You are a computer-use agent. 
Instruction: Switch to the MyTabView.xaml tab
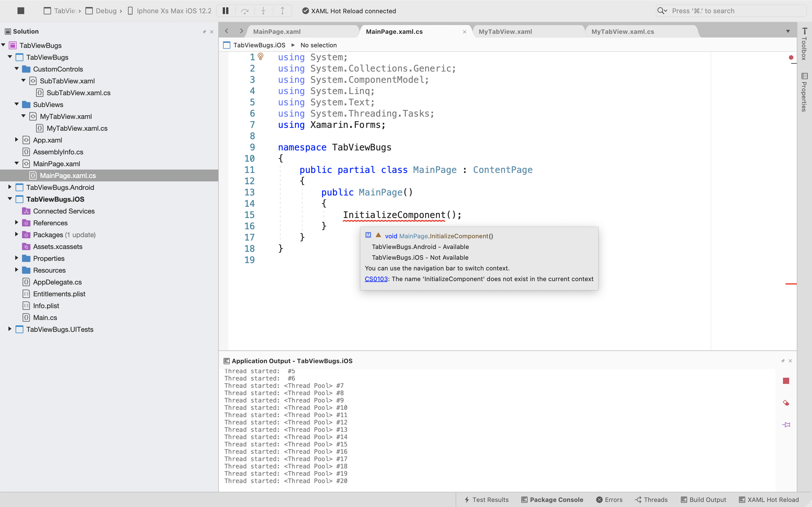[505, 31]
